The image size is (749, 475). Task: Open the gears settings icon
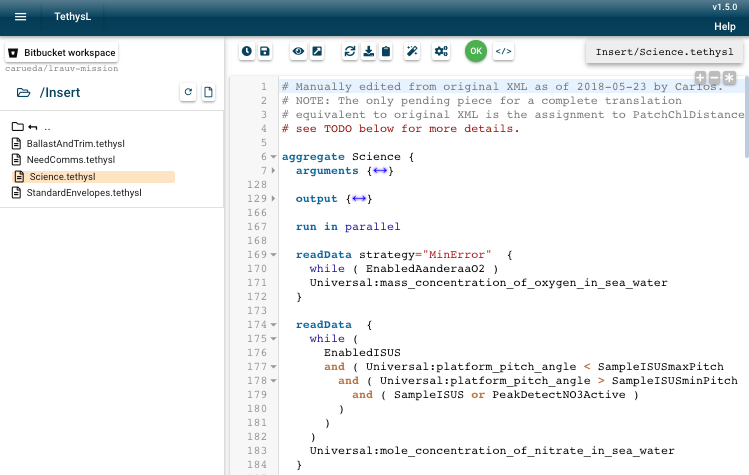(440, 51)
